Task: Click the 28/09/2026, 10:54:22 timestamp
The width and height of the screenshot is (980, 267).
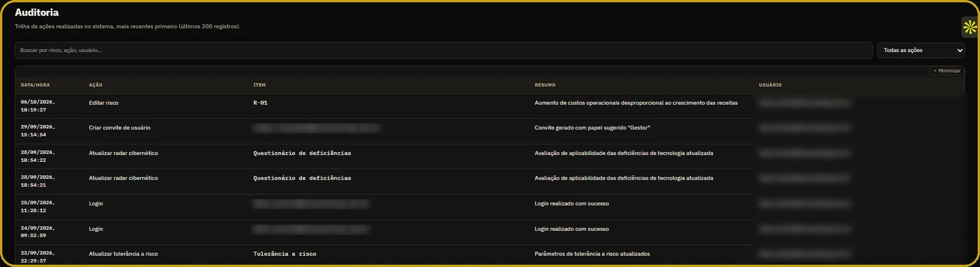Action: point(38,156)
